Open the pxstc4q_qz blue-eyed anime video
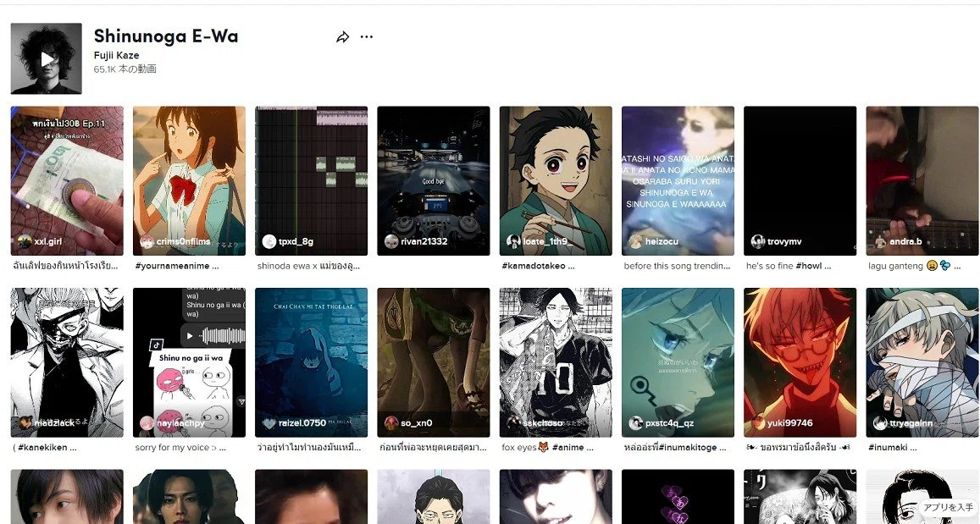The image size is (980, 524). (x=678, y=362)
